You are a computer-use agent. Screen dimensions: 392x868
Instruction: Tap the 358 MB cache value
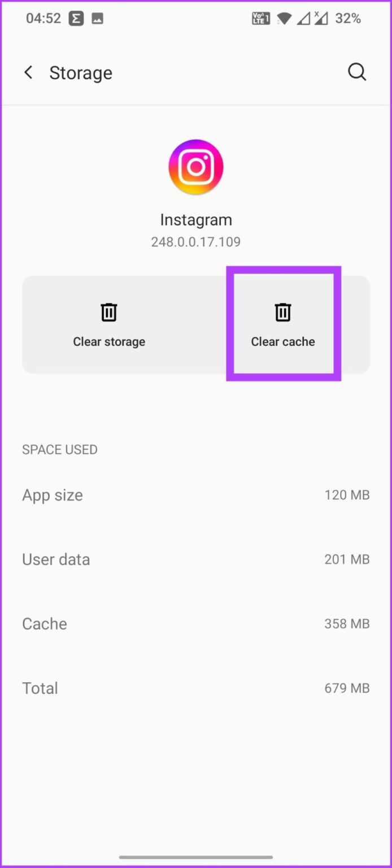347,624
